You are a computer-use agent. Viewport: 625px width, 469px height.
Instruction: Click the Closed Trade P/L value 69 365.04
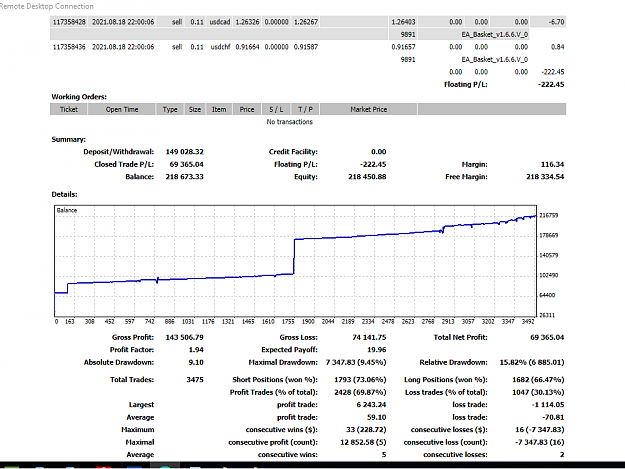click(x=187, y=164)
